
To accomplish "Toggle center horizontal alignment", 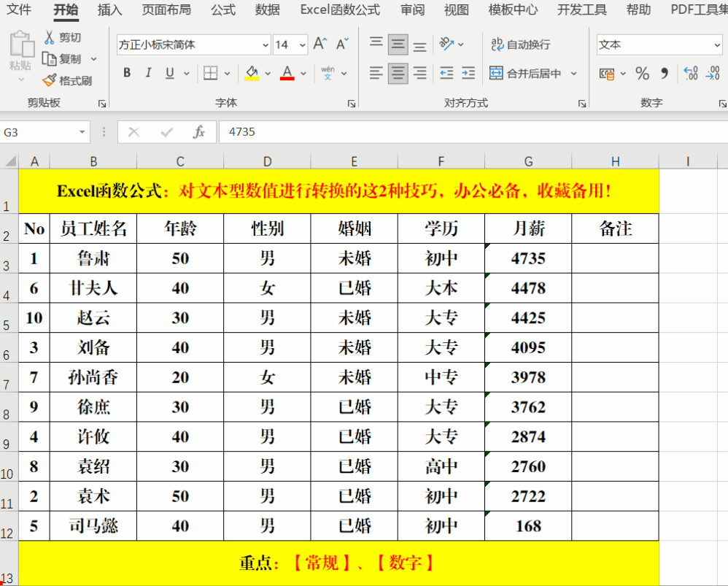I will click(398, 73).
